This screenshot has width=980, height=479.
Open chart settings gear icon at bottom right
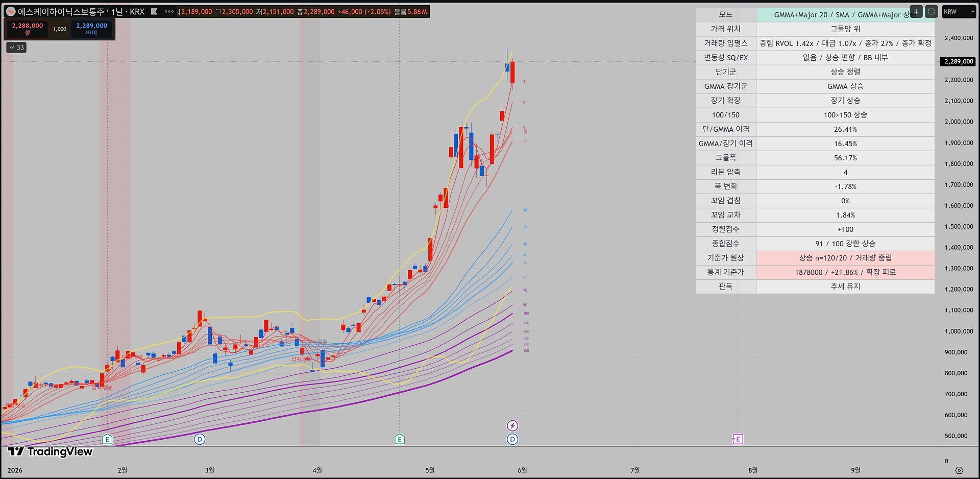point(959,470)
